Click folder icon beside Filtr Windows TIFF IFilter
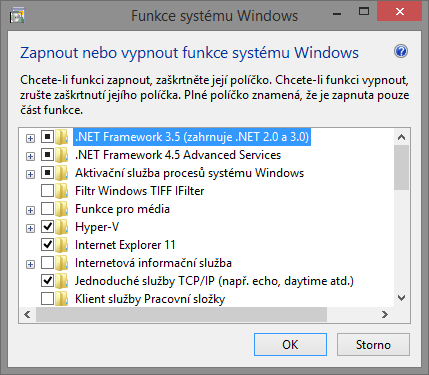Image resolution: width=429 pixels, height=375 pixels. click(62, 191)
